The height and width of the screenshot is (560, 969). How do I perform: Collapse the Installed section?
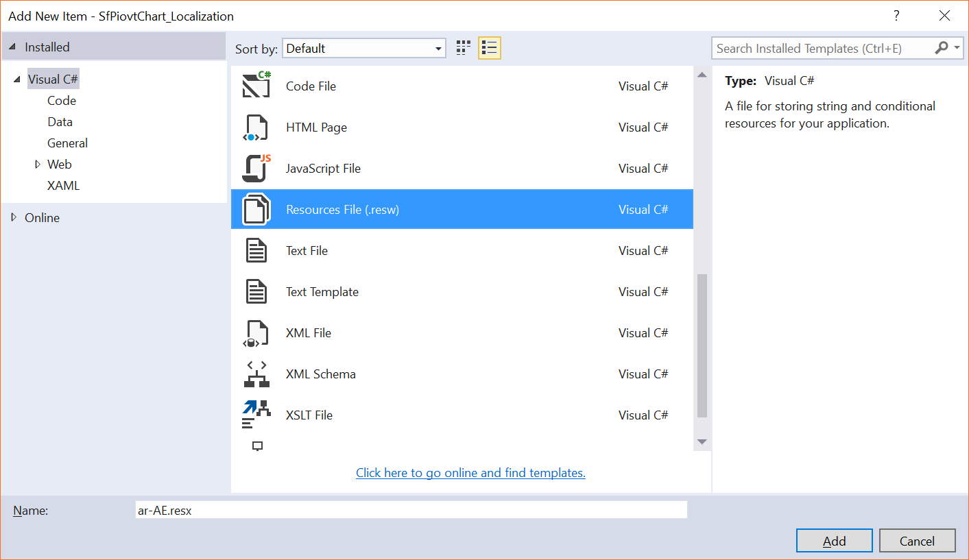click(x=12, y=47)
